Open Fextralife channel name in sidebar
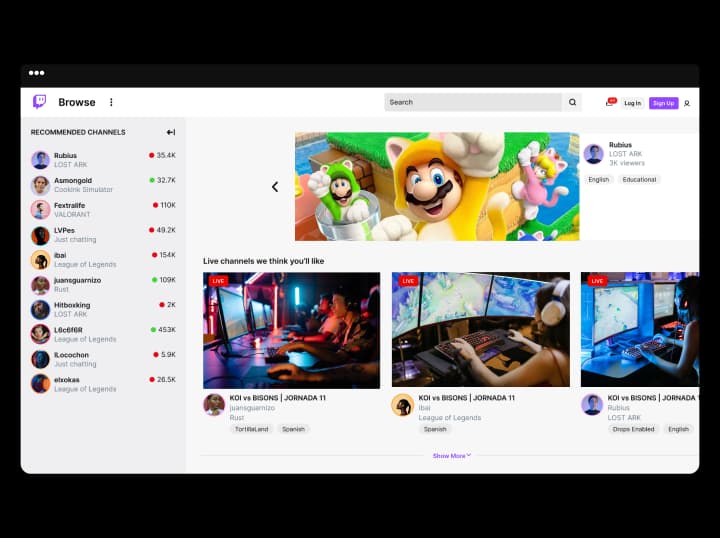The height and width of the screenshot is (538, 720). (69, 205)
